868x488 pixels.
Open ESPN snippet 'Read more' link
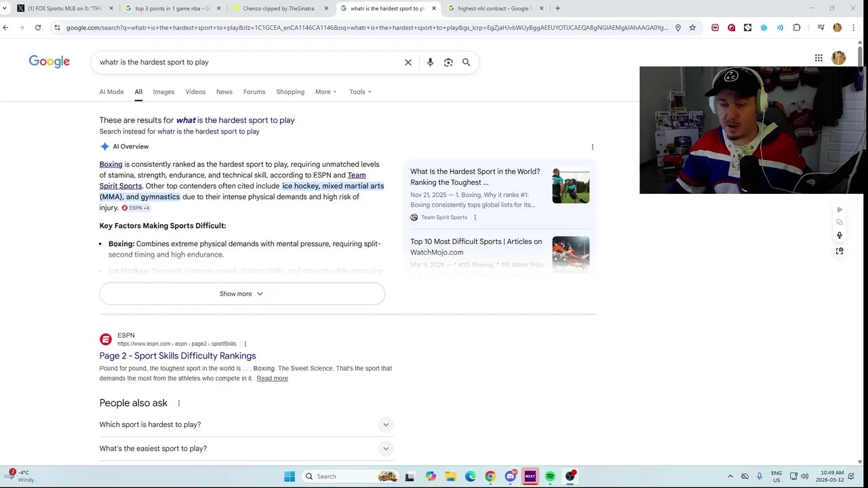[272, 378]
